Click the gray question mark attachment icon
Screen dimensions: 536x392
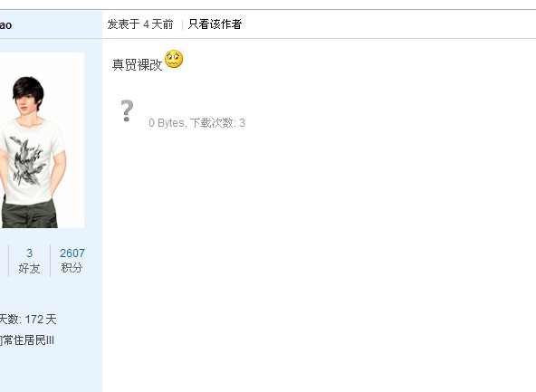127,110
